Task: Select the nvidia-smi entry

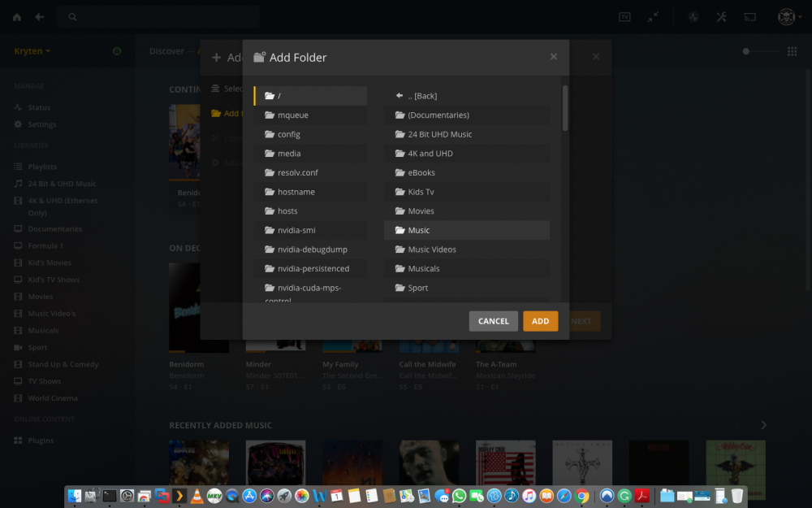Action: click(x=311, y=230)
